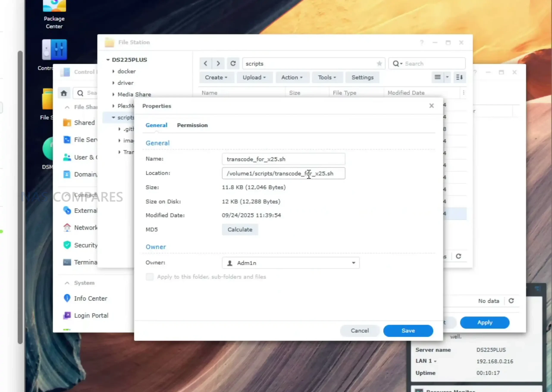
Task: Open File Station sort options icon
Action: tap(459, 77)
